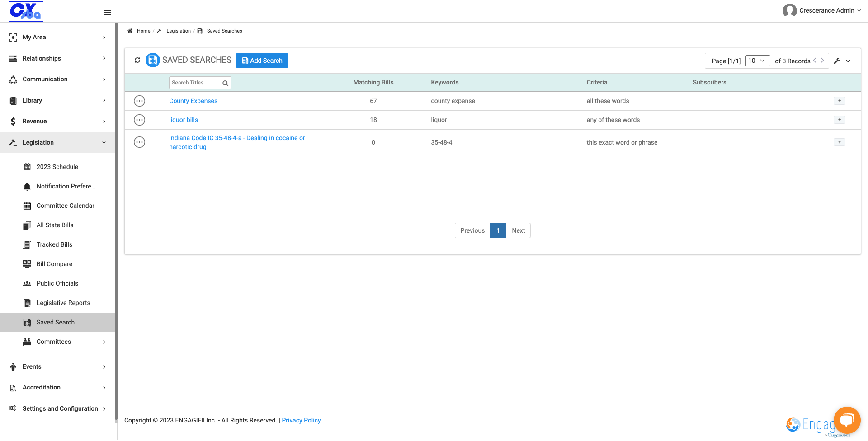Toggle the hamburger menu icon

point(107,12)
